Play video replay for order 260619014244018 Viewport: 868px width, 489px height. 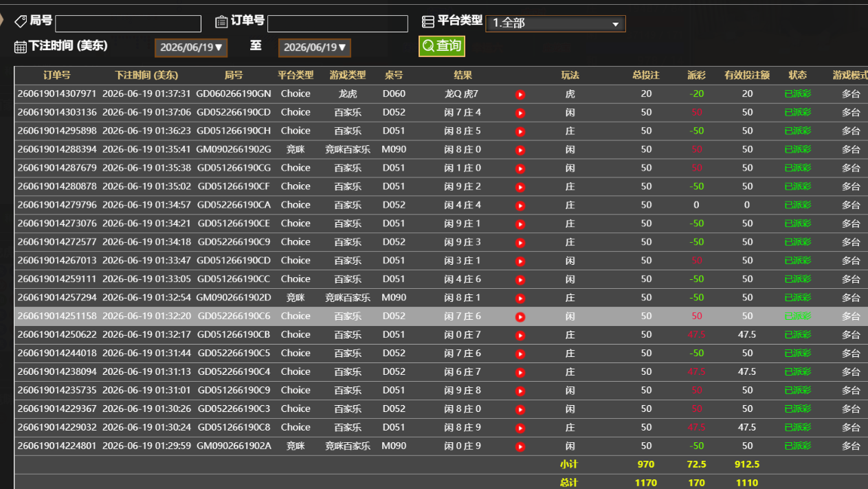520,354
